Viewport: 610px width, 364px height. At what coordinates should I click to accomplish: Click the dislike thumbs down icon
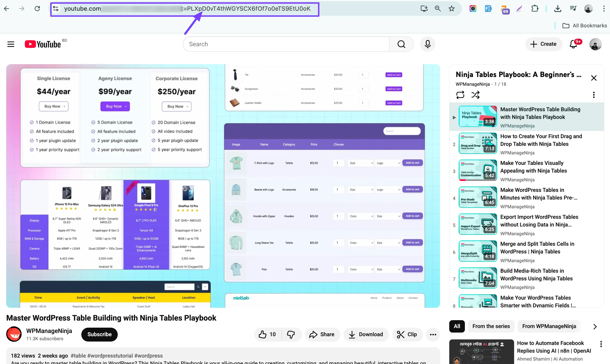(x=291, y=334)
